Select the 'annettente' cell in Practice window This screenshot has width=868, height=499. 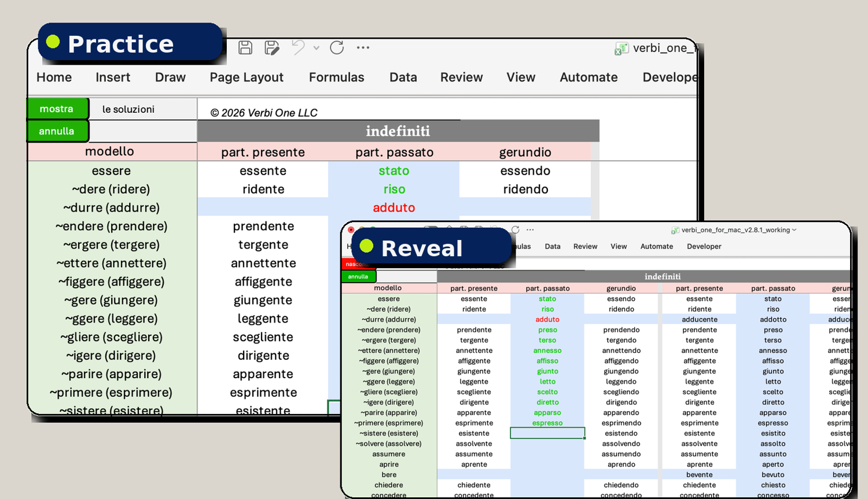tap(263, 263)
